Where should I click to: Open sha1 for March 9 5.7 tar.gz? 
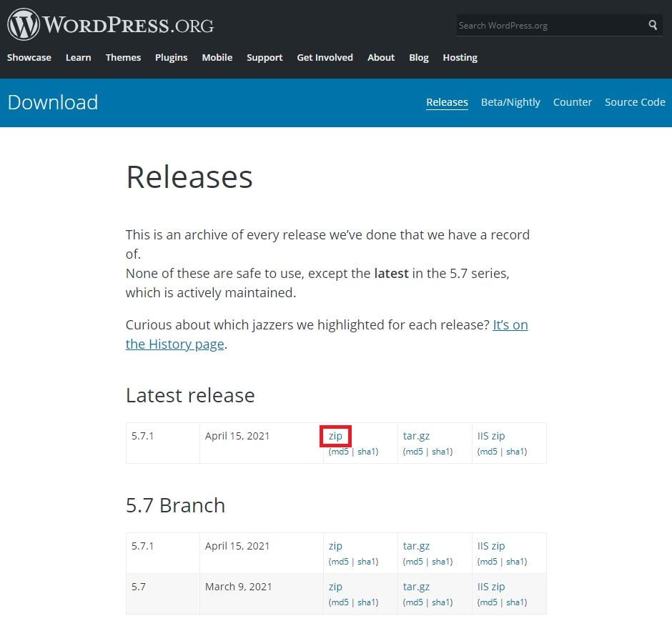441,602
